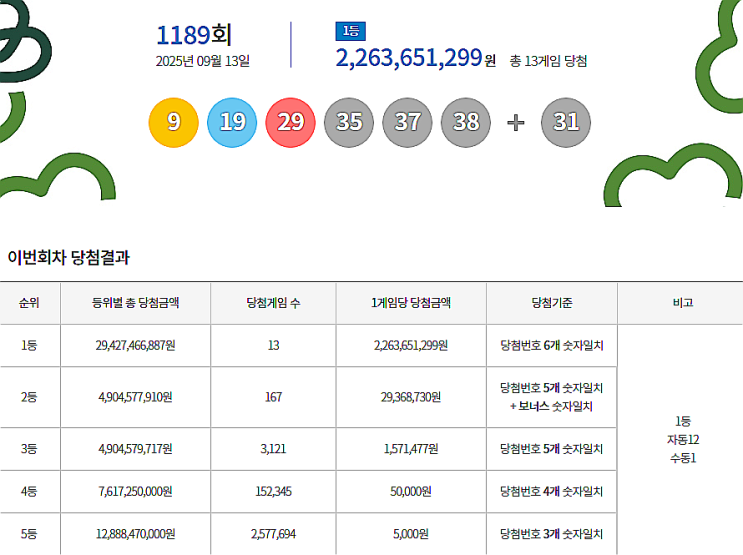Viewport: 743px width, 555px height.
Task: Select the 1189회 draw number heading
Action: [x=194, y=35]
